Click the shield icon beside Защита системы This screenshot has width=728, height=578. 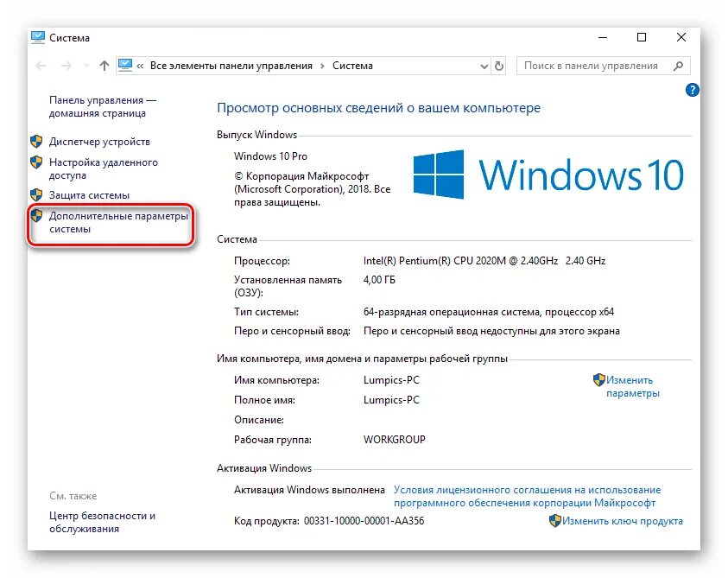pos(36,194)
